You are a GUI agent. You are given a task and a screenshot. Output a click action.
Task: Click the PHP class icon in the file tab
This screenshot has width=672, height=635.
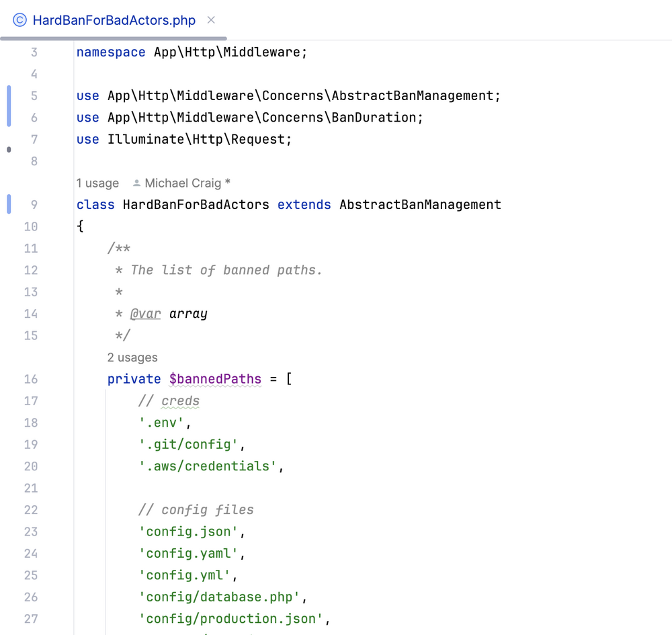click(x=20, y=20)
